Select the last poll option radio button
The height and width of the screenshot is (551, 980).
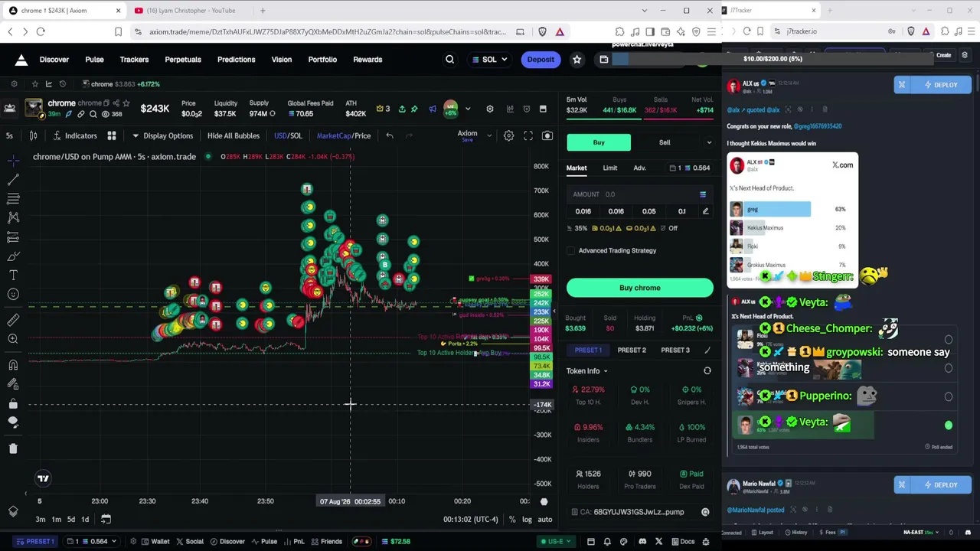point(949,425)
